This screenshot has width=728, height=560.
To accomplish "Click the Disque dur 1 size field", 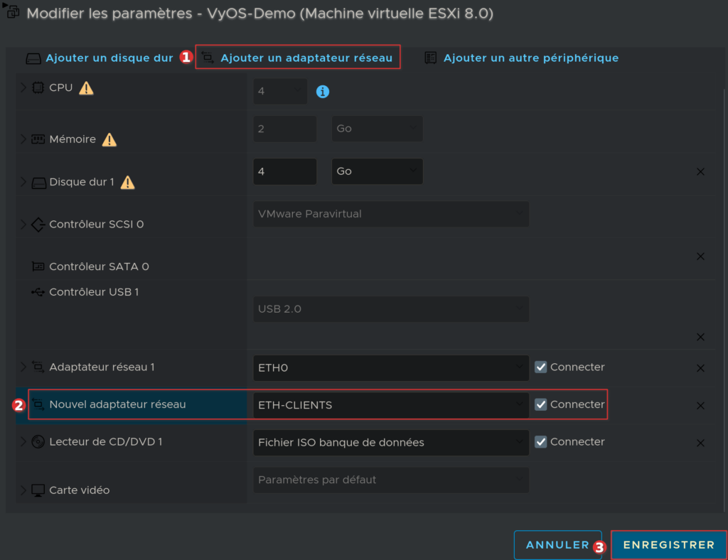I will [x=284, y=171].
